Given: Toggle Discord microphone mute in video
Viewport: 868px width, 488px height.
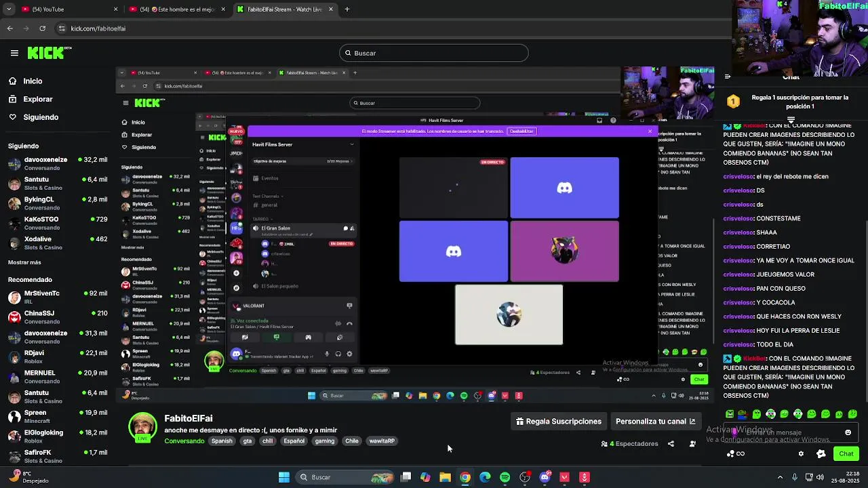Looking at the screenshot, I should click(x=326, y=354).
